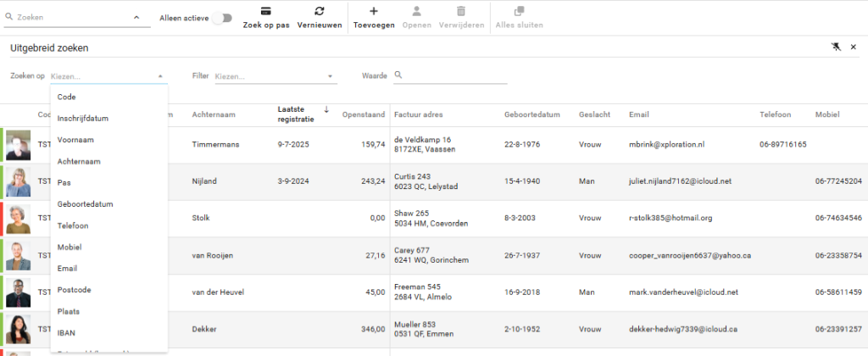Open email mbrink@xploration.nl cell
The width and height of the screenshot is (868, 356).
pos(667,145)
